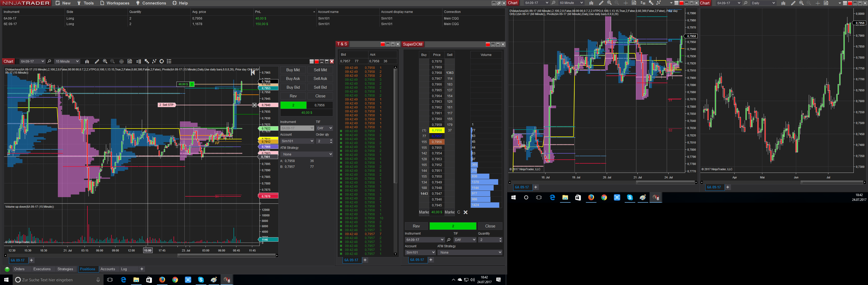Open strategies icon in 60 Minute chart toolbar
The height and width of the screenshot is (285, 868).
coord(659,3)
